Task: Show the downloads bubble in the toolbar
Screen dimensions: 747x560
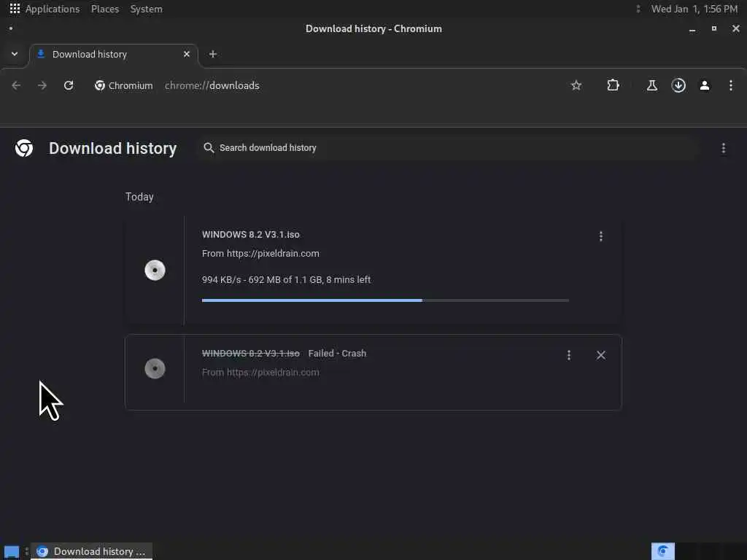Action: pos(678,86)
